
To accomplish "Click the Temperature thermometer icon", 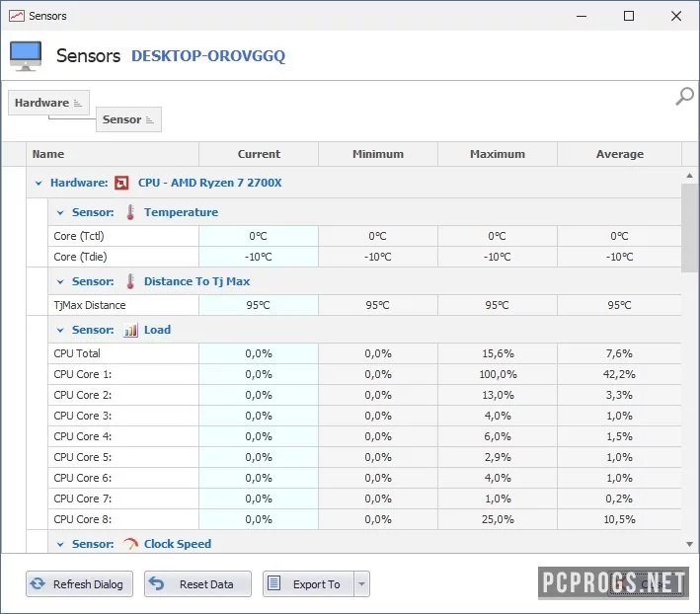I will 130,212.
